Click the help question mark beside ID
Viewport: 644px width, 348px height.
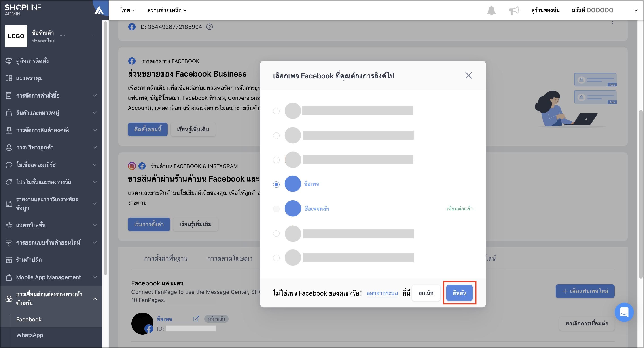tap(210, 27)
